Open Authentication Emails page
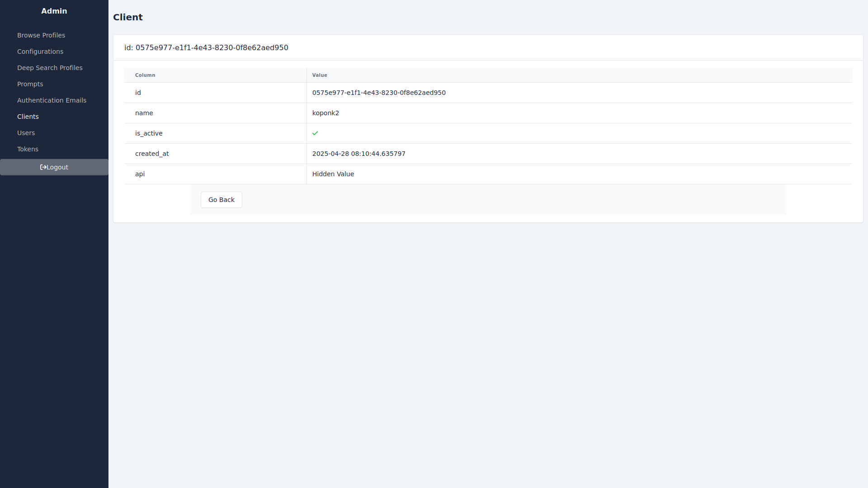 [52, 100]
